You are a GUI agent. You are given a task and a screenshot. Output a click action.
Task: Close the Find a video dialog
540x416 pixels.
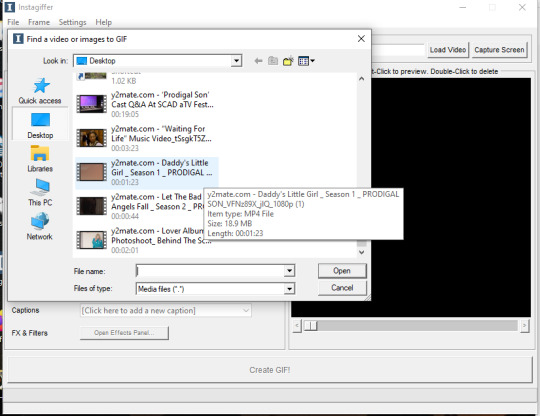361,39
